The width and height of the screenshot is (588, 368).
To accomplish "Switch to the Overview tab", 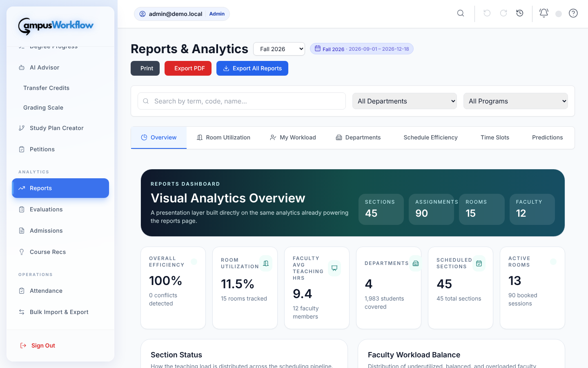I will (159, 137).
